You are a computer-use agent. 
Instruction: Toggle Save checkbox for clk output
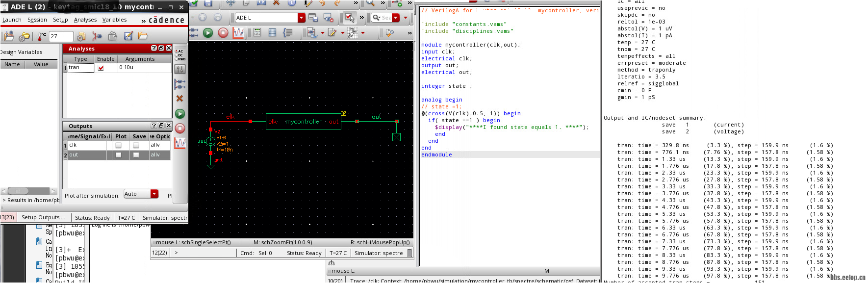tap(136, 145)
